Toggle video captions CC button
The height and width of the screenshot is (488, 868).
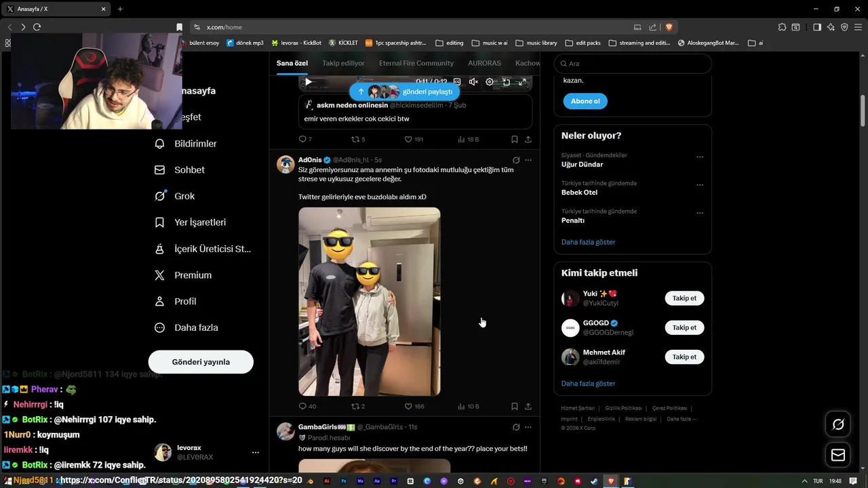[x=457, y=82]
